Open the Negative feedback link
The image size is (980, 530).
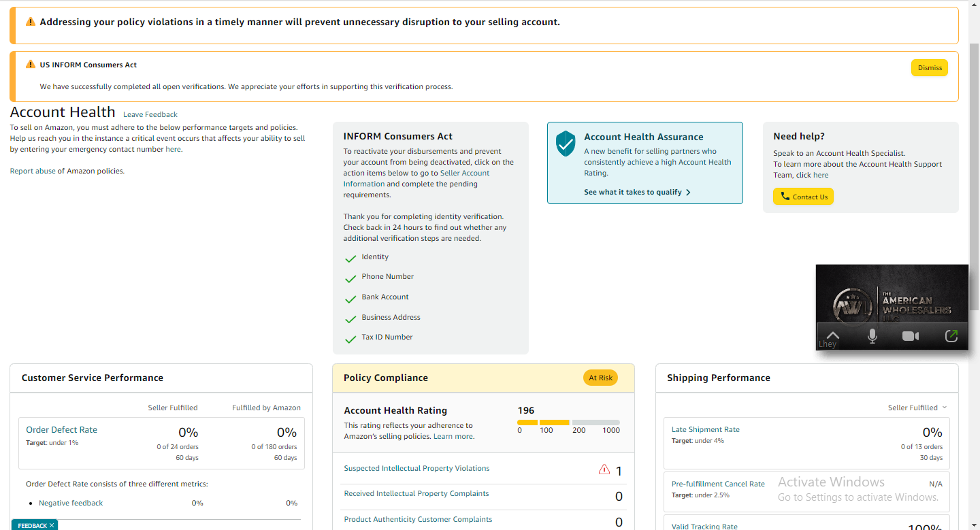coord(71,503)
